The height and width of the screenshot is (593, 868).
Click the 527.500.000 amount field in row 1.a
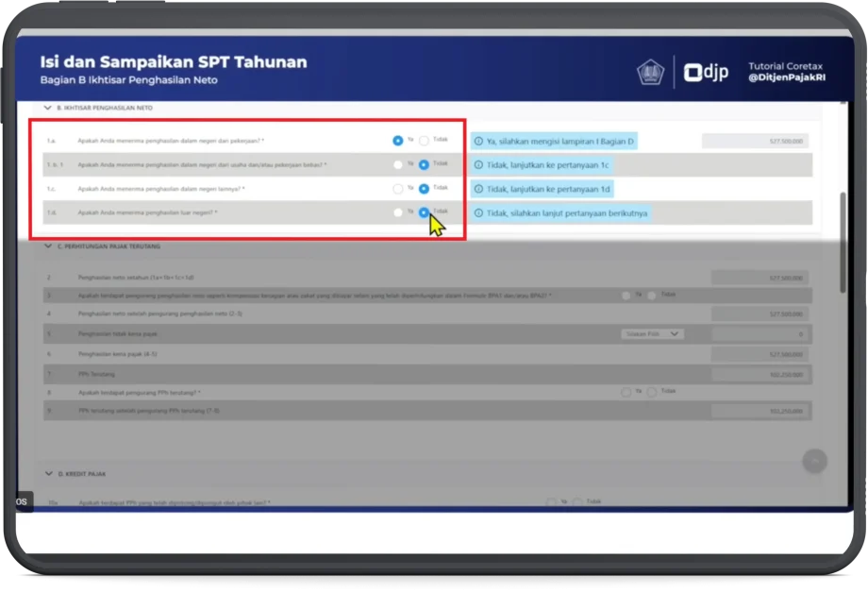point(754,141)
